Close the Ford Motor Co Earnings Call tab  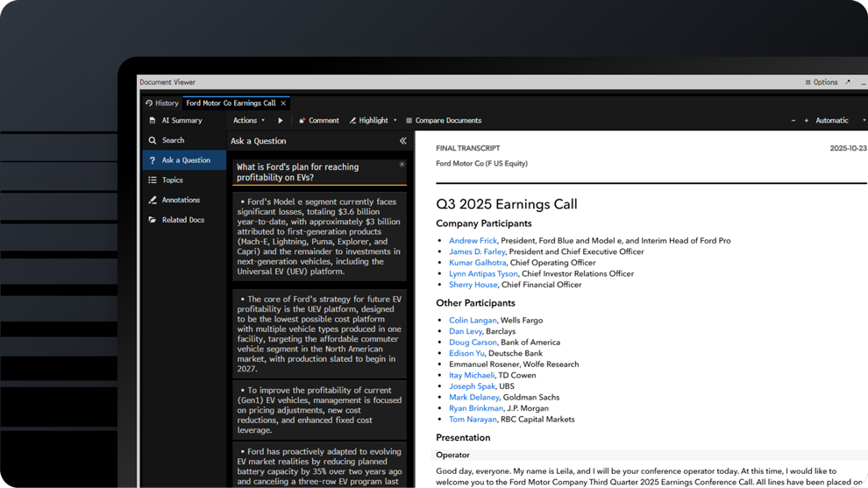283,103
